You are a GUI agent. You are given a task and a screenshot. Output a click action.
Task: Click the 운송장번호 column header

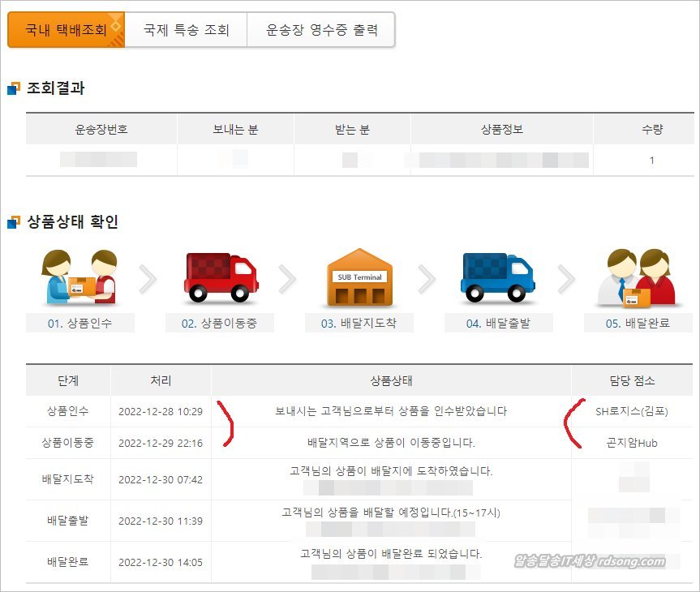pyautogui.click(x=101, y=128)
